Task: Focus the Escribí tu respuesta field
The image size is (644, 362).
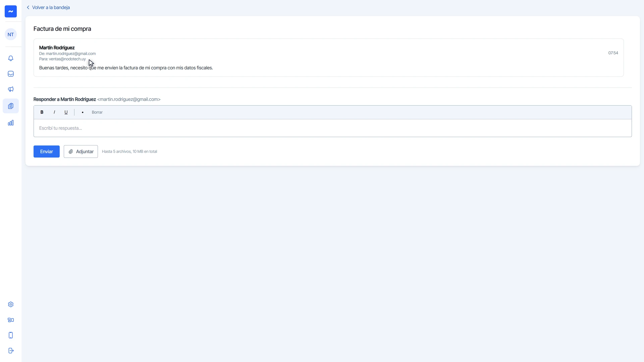Action: [x=332, y=128]
